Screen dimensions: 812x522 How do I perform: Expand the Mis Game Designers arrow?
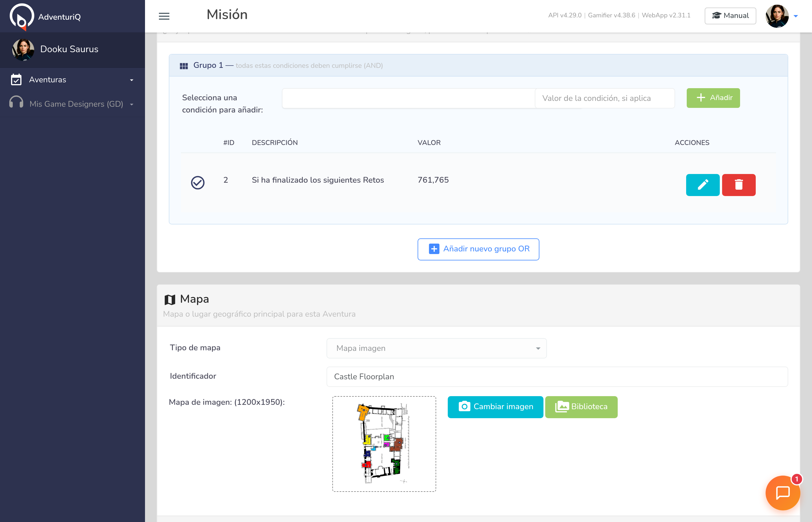coord(131,104)
